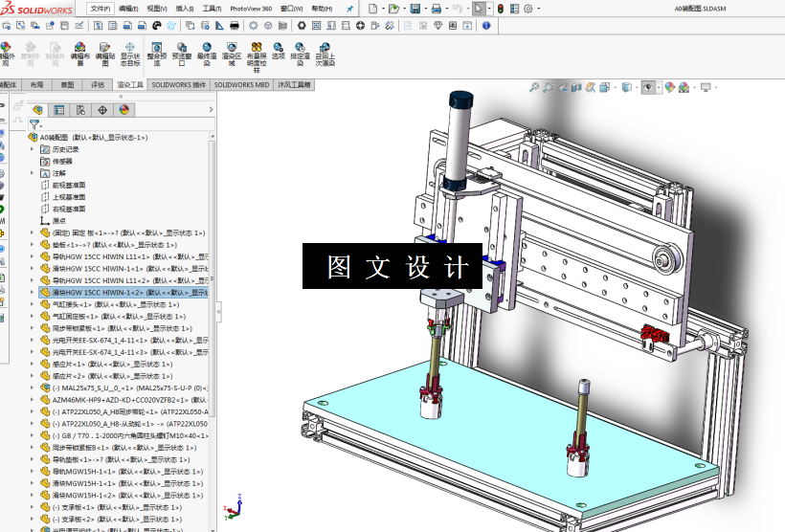
Task: Click the 排定渲染 (Schedule Render) icon
Action: tap(300, 54)
